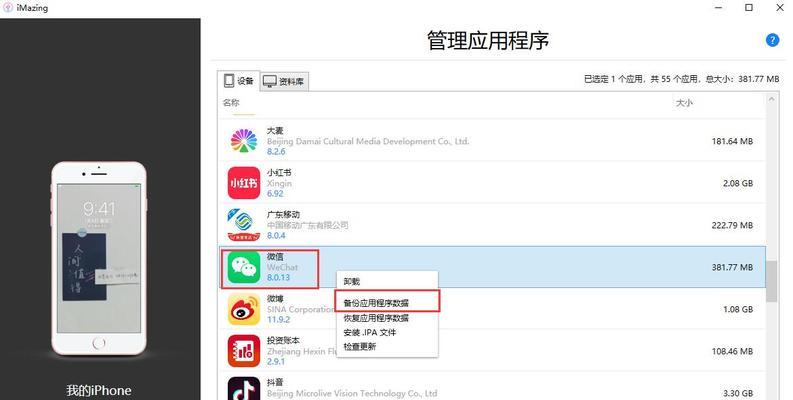
Task: Click the 108.46 MB size value
Action: point(732,351)
